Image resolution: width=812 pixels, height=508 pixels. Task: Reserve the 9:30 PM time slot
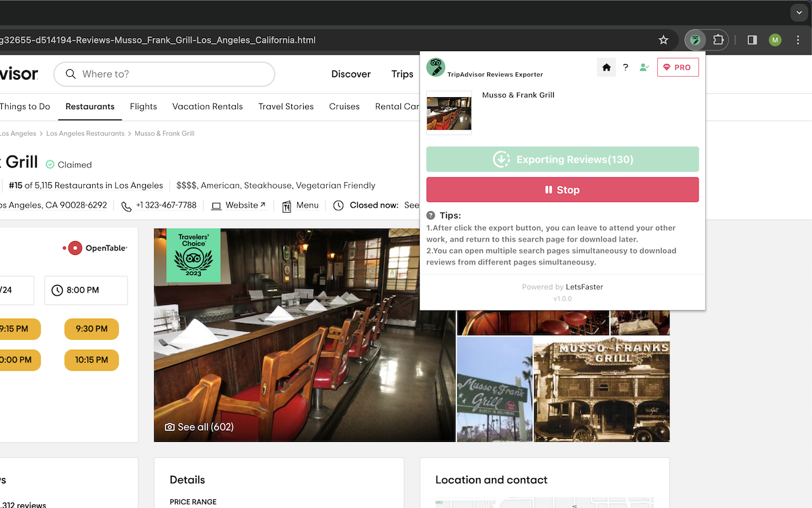91,329
